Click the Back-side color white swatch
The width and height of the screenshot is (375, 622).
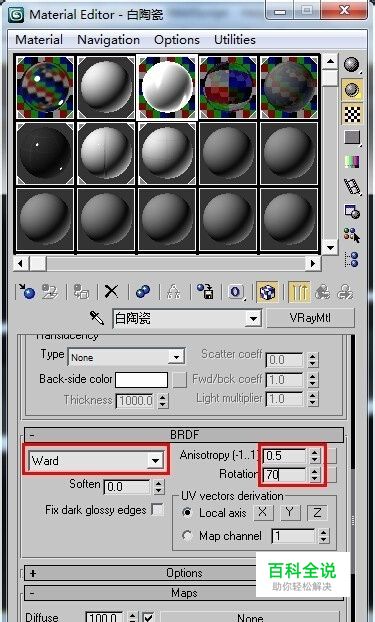(x=142, y=380)
